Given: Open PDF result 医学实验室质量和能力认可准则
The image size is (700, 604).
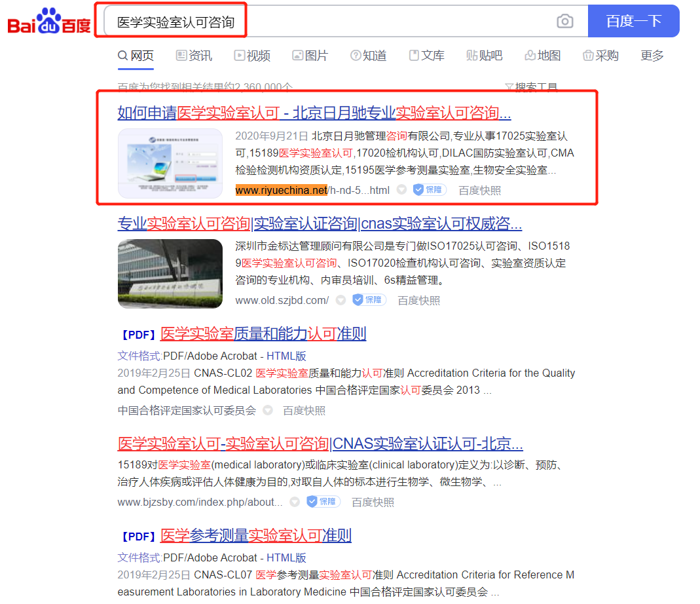Looking at the screenshot, I should click(263, 333).
